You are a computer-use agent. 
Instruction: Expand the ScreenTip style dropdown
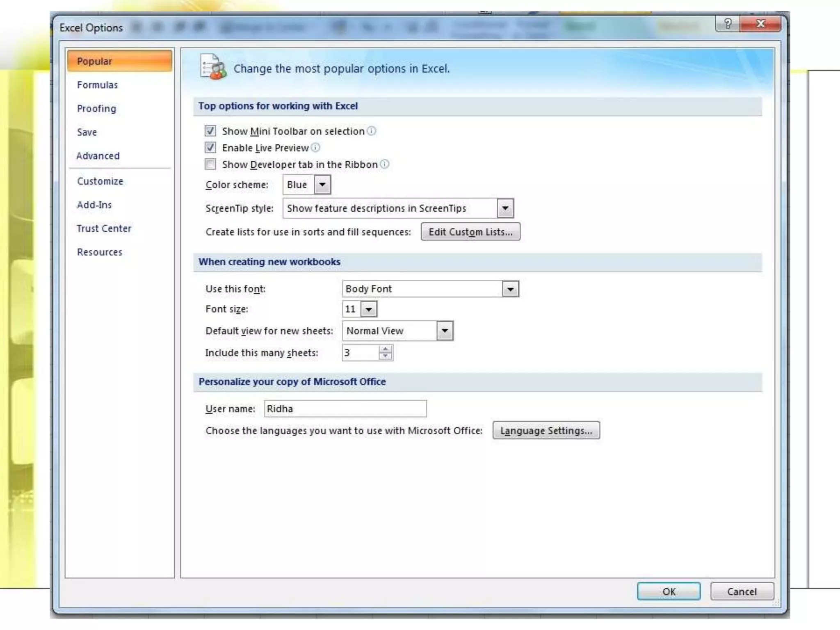click(x=505, y=208)
